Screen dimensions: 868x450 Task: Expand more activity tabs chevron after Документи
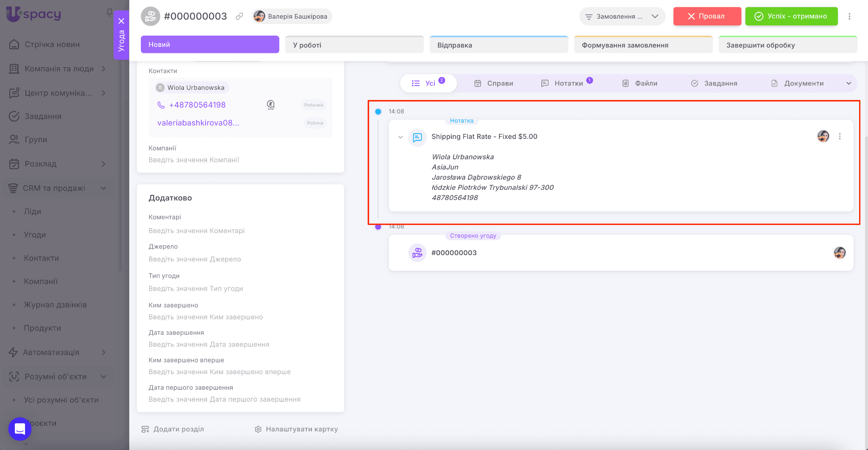pyautogui.click(x=849, y=83)
